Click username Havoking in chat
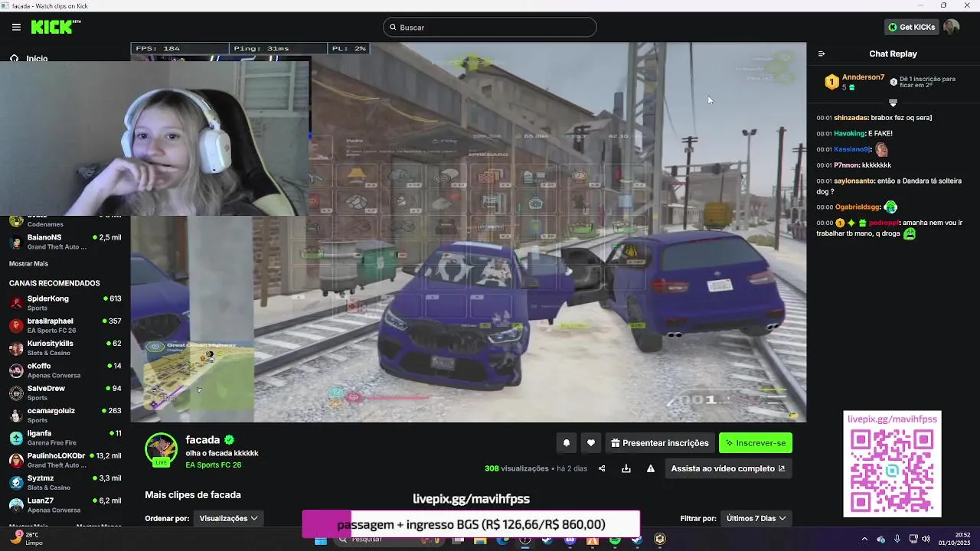Screen dimensions: 980x551 coord(849,133)
